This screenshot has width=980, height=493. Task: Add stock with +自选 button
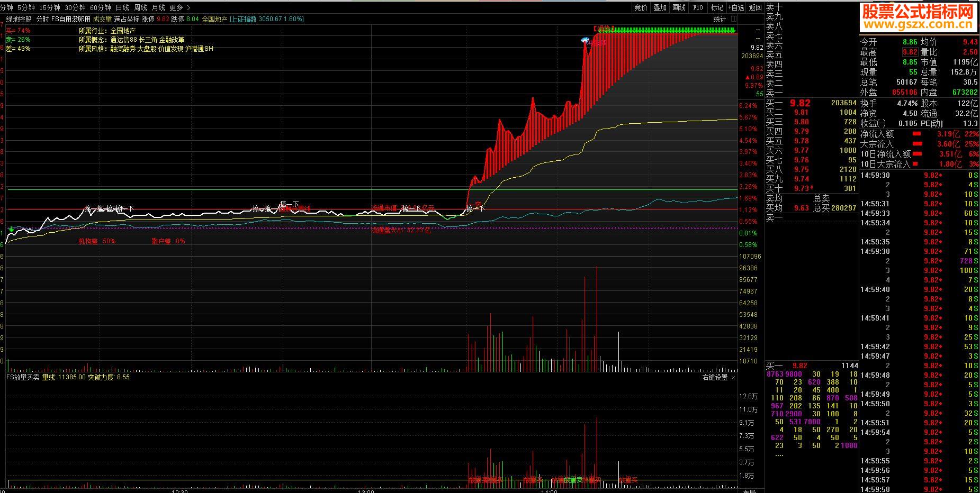click(736, 7)
